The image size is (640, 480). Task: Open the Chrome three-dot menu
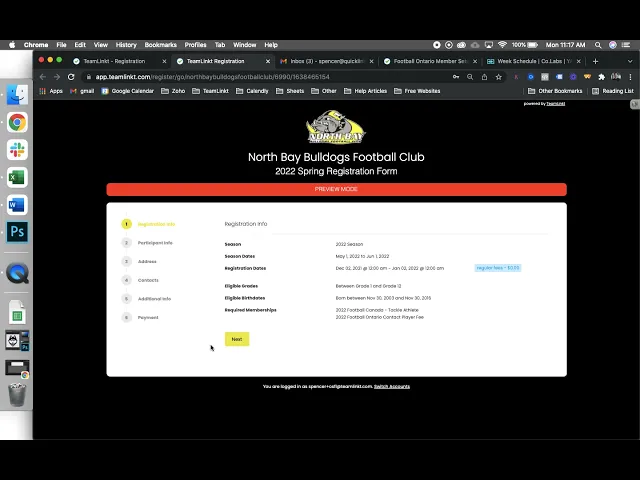pos(630,77)
